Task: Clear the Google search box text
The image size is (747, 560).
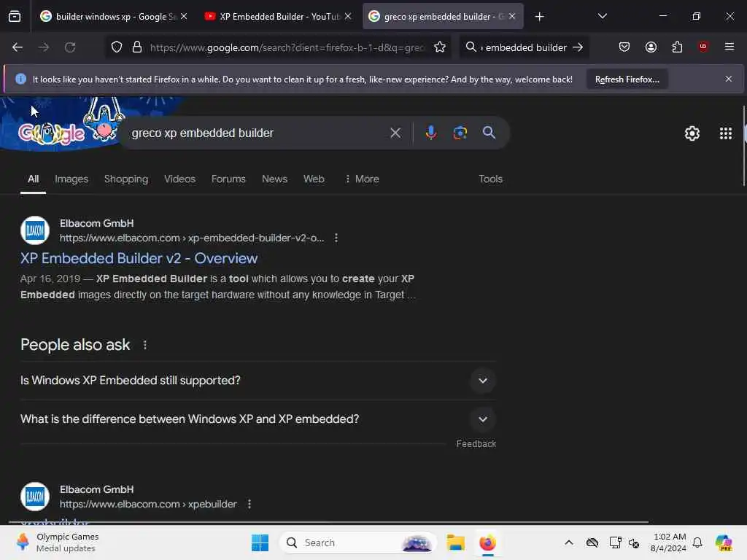Action: [x=395, y=133]
